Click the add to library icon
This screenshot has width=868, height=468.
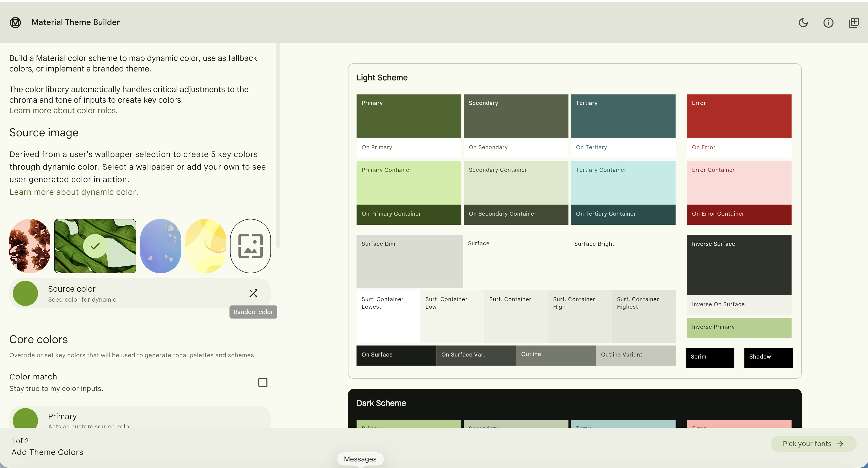click(x=853, y=23)
